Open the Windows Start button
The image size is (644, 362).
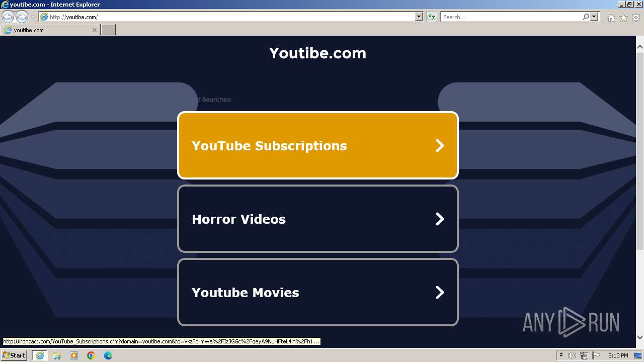tap(14, 355)
